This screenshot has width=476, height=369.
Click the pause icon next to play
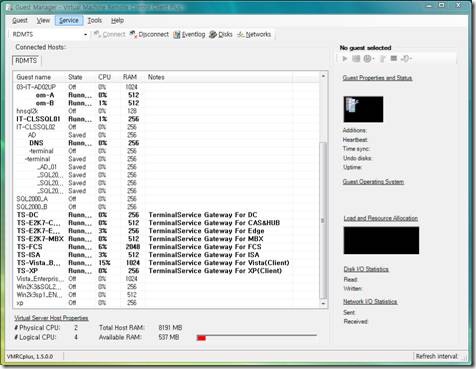(356, 59)
